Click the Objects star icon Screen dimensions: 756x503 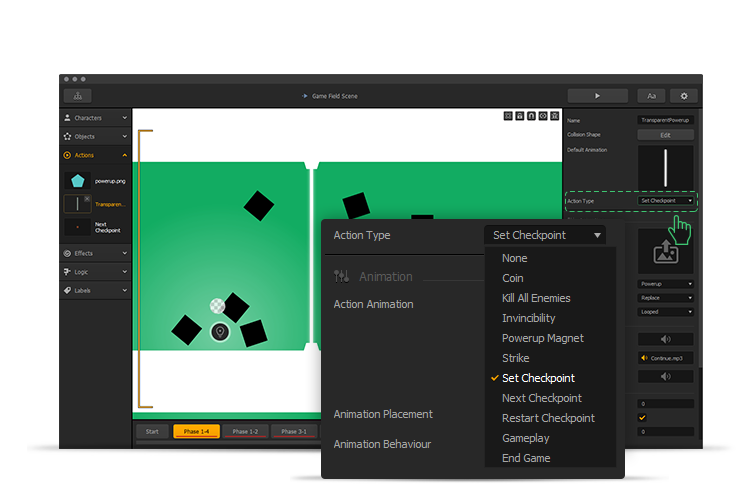[68, 136]
